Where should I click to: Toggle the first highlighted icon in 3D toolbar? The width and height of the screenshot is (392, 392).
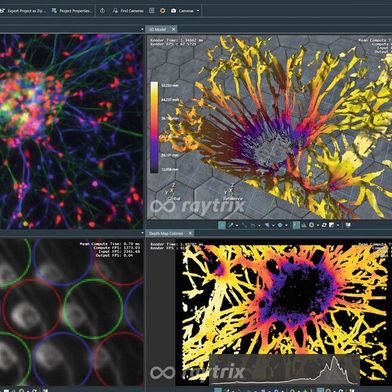pos(222,225)
